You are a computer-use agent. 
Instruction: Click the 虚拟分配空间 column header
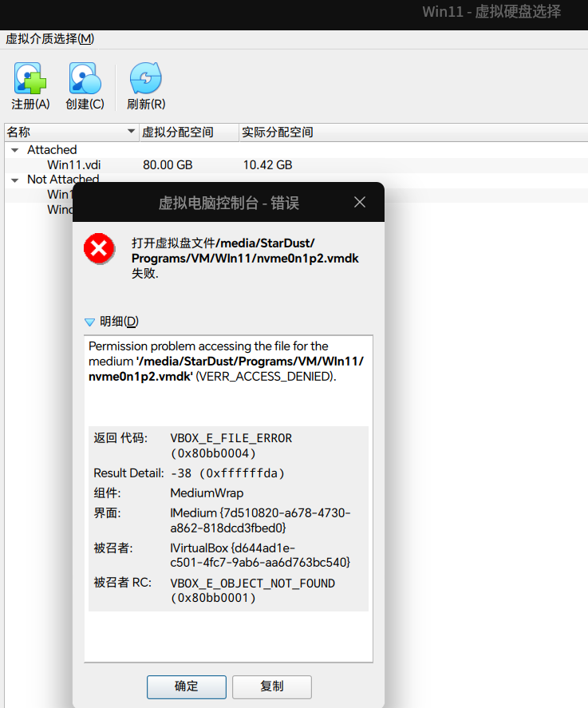189,132
